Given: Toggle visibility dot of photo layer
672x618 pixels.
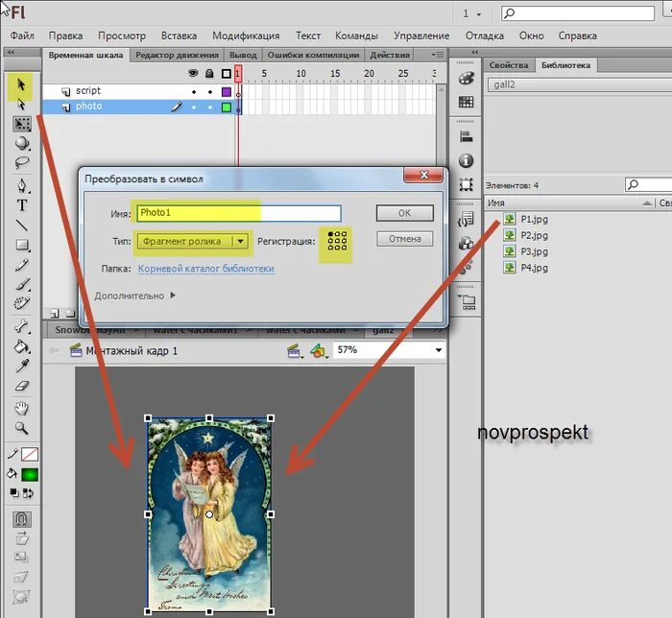Looking at the screenshot, I should [x=194, y=107].
